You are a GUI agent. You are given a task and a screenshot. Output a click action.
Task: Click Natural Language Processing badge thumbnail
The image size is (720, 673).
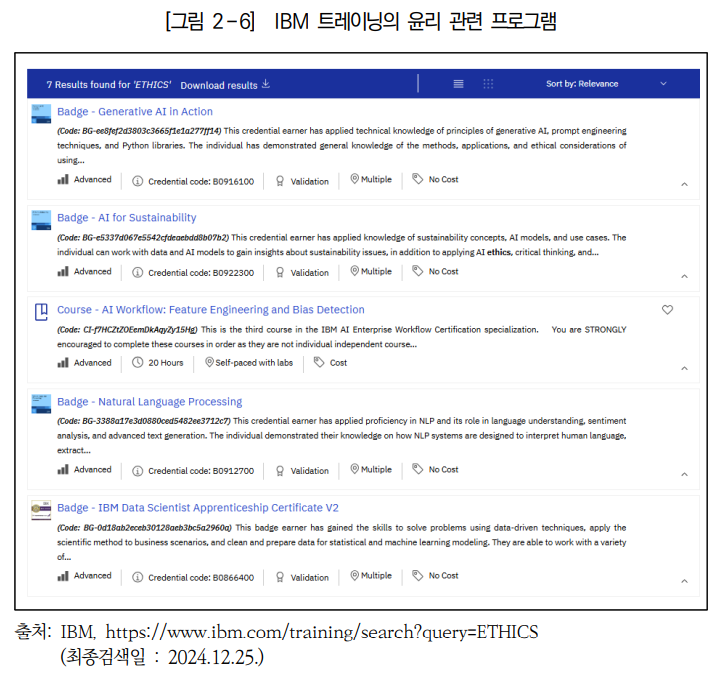[x=41, y=404]
